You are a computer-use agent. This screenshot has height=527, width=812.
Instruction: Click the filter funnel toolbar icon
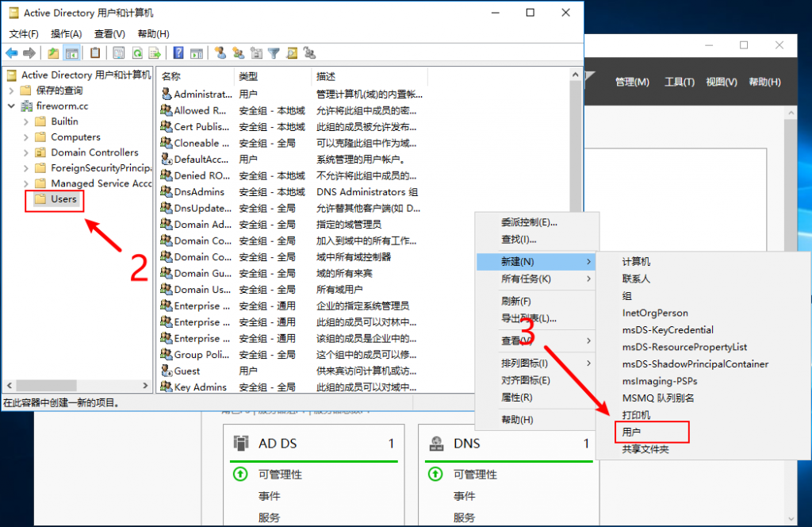[x=274, y=53]
